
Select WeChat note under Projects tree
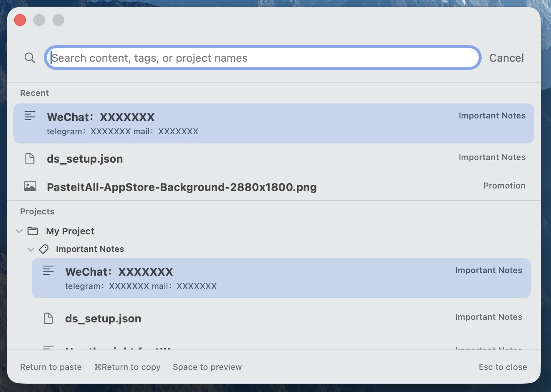[x=281, y=278]
